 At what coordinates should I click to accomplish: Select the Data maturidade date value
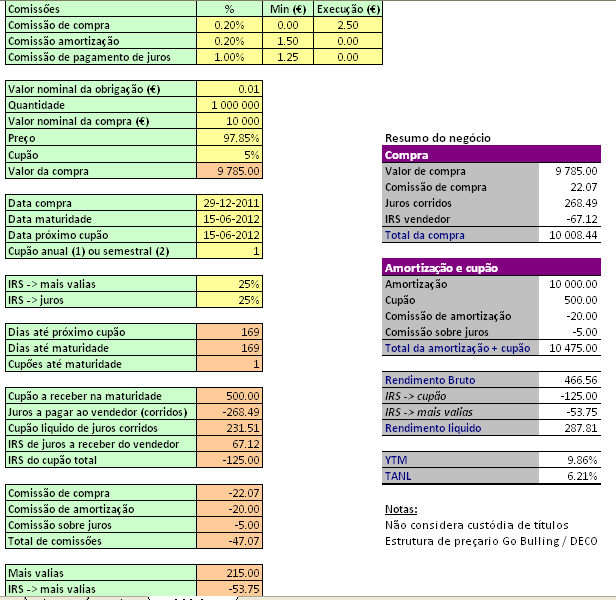point(229,219)
